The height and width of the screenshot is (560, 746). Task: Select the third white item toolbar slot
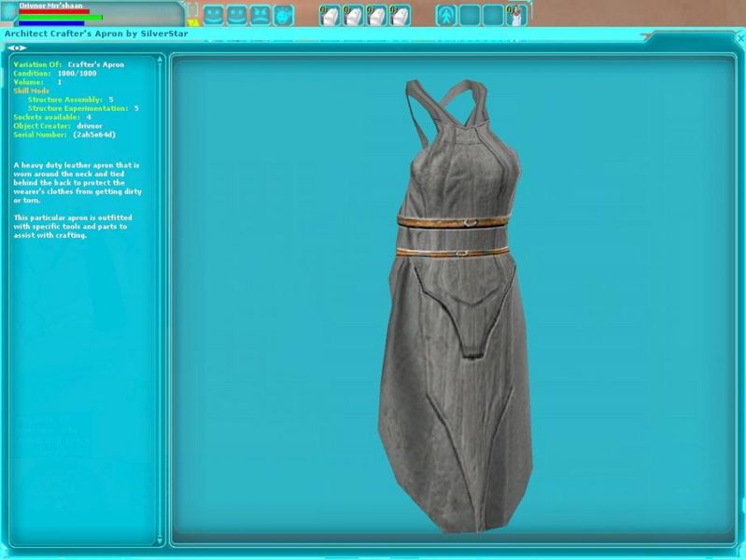[x=376, y=15]
